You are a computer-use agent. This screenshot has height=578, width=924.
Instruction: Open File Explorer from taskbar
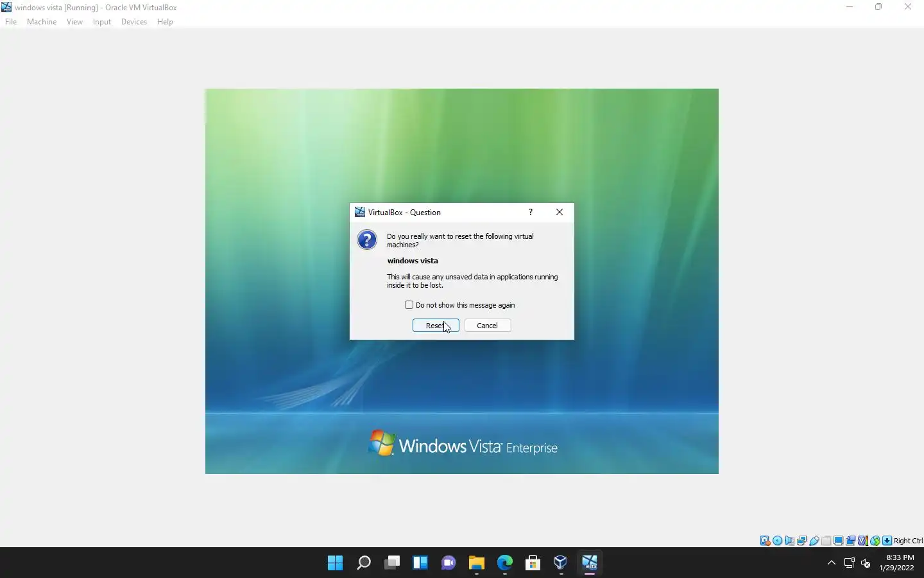[x=476, y=563]
